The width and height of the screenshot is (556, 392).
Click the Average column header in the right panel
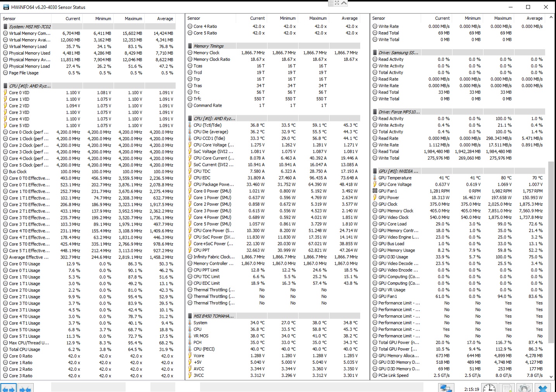pyautogui.click(x=535, y=18)
